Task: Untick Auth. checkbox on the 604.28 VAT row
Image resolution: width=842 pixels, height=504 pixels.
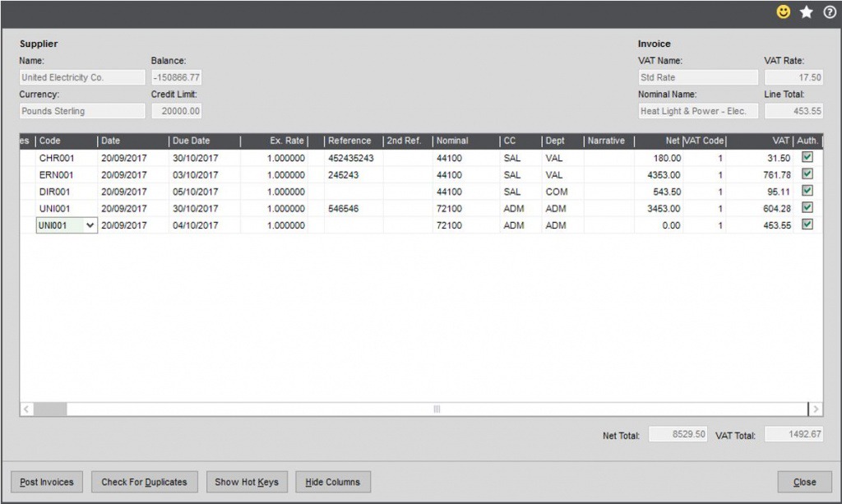Action: point(807,207)
